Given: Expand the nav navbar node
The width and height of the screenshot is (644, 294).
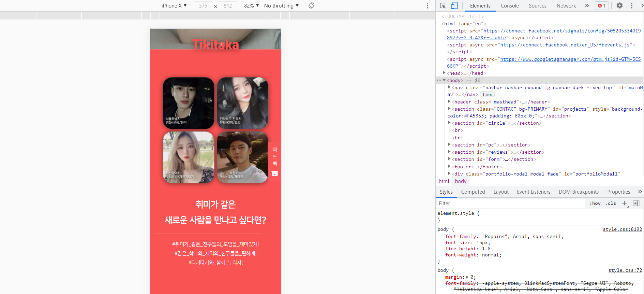Looking at the screenshot, I should point(449,87).
